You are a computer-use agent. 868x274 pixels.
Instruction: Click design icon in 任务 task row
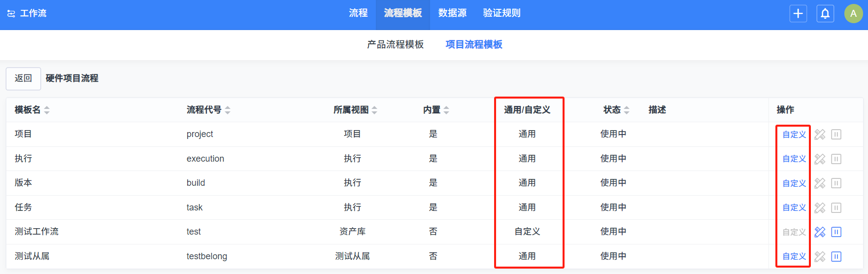pyautogui.click(x=820, y=207)
